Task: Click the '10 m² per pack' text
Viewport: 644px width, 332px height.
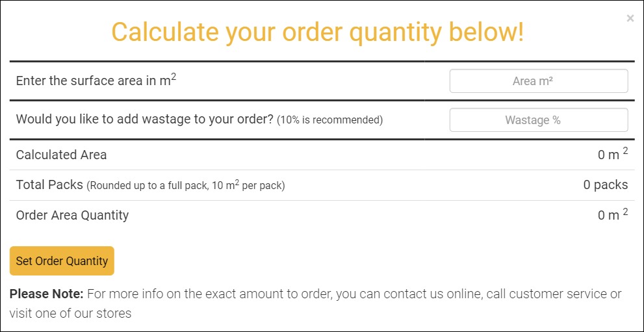Action: coord(248,186)
